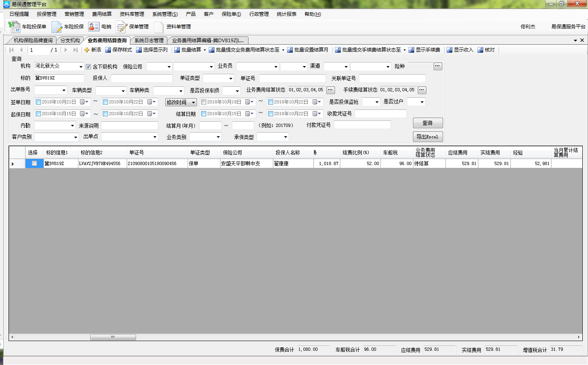This screenshot has height=365, width=588.
Task: Click the 业务费用结算状态 ellipsis button
Action: click(331, 90)
